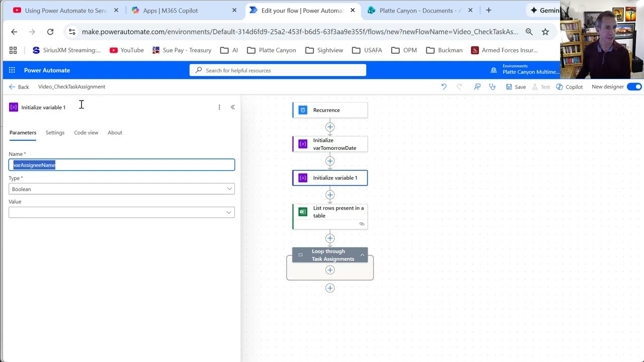Click the Redo arrow in the toolbar
644x362 pixels.
[459, 86]
